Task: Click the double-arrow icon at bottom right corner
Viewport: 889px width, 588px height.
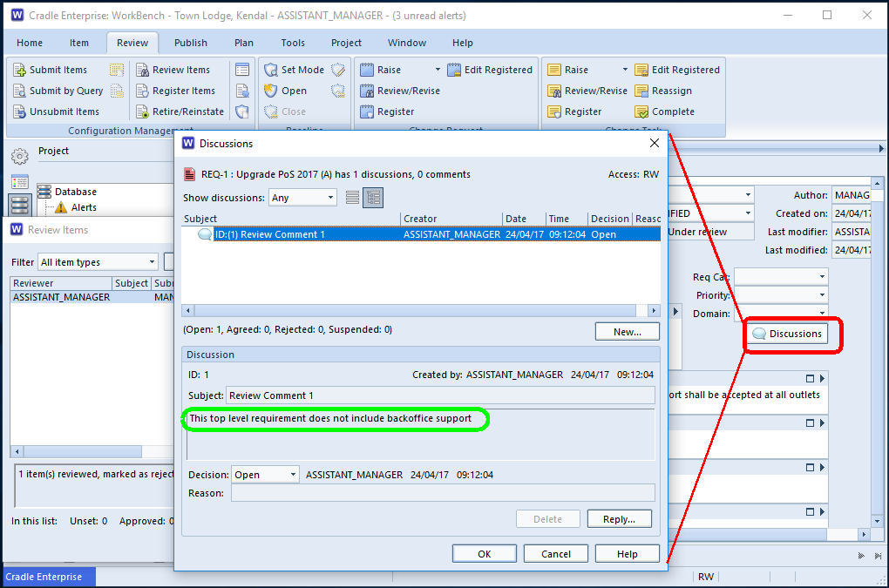Action: 861,556
